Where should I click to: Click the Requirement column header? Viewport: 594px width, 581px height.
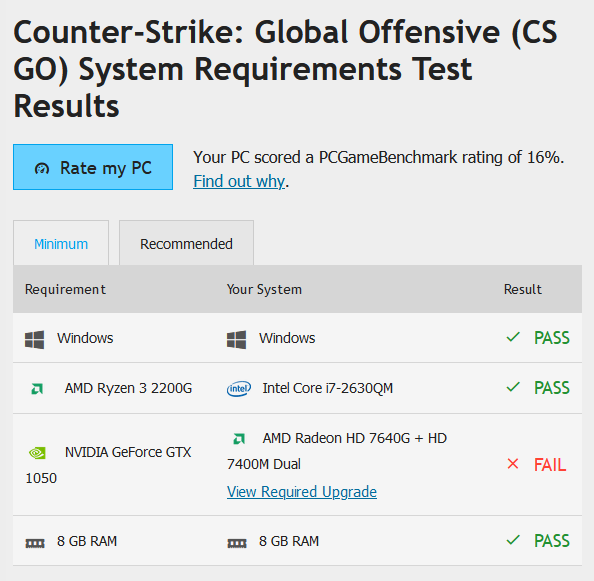point(65,289)
